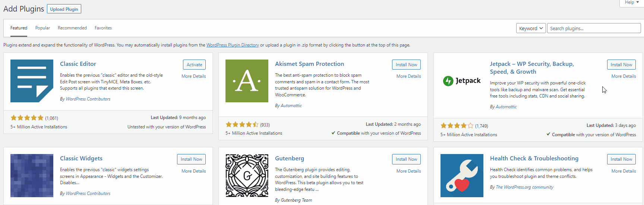Click the Akismet green A icon

coord(247,81)
